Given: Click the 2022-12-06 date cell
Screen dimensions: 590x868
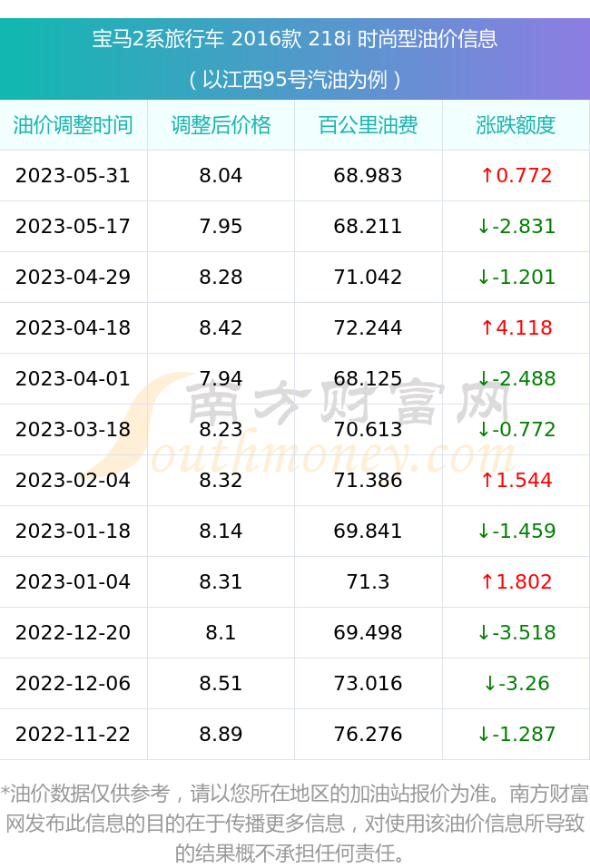Looking at the screenshot, I should 74,683.
